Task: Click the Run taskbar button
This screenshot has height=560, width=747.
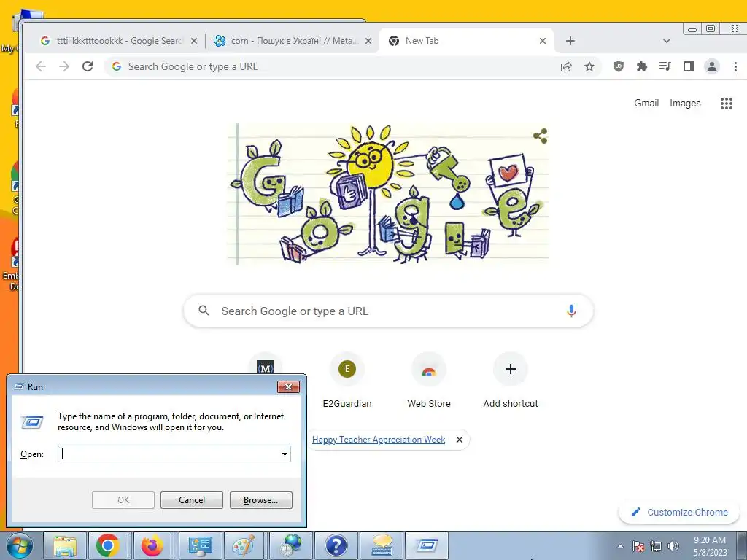Action: coord(426,545)
